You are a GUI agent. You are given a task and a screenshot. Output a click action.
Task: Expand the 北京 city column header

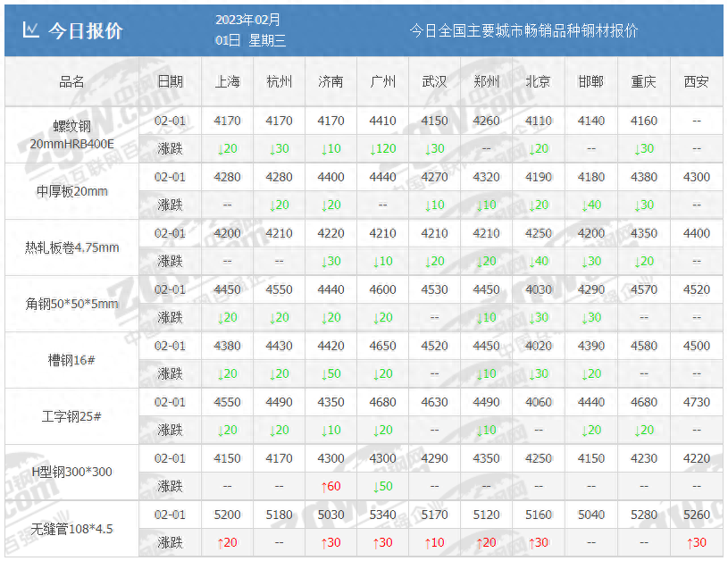tap(539, 81)
